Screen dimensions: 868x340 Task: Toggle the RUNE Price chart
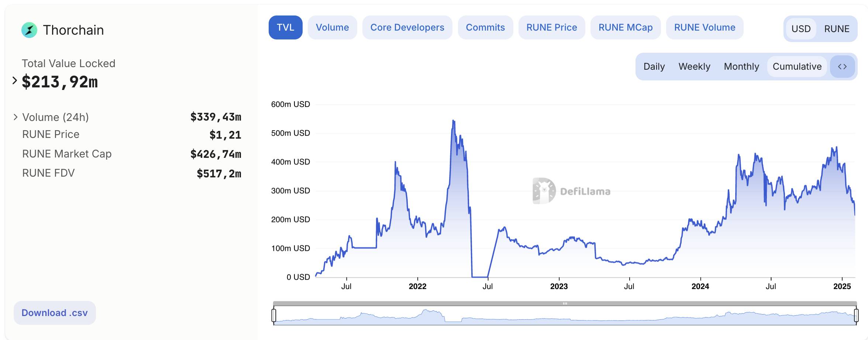tap(552, 27)
